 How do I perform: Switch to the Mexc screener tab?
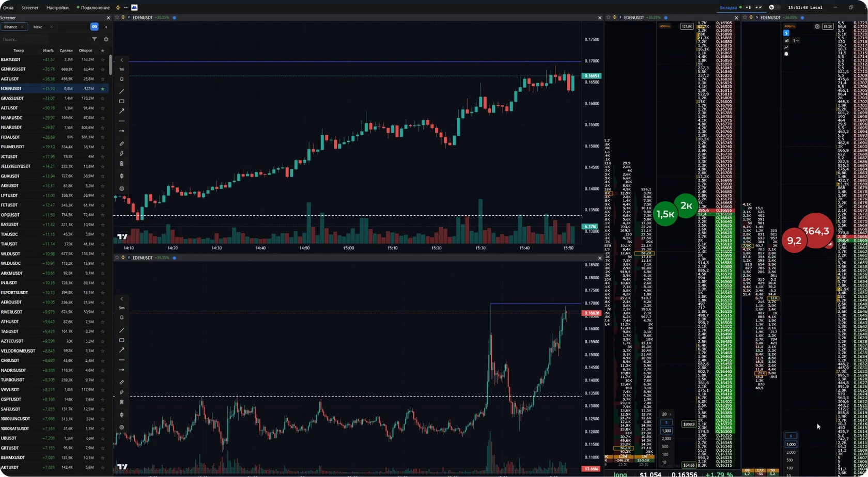[38, 27]
